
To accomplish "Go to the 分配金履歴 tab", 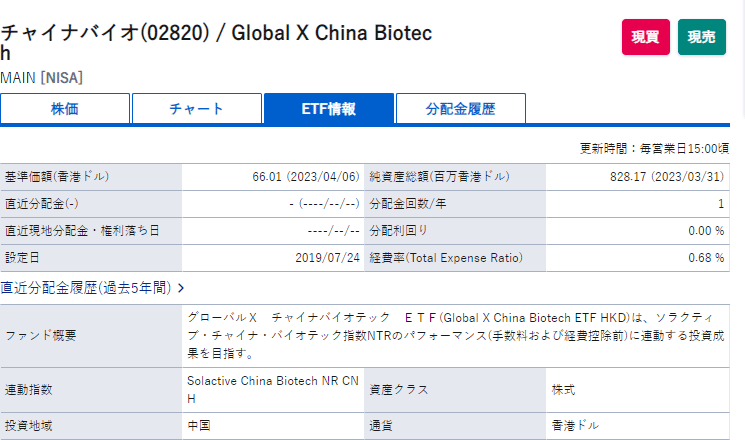I will pyautogui.click(x=460, y=109).
